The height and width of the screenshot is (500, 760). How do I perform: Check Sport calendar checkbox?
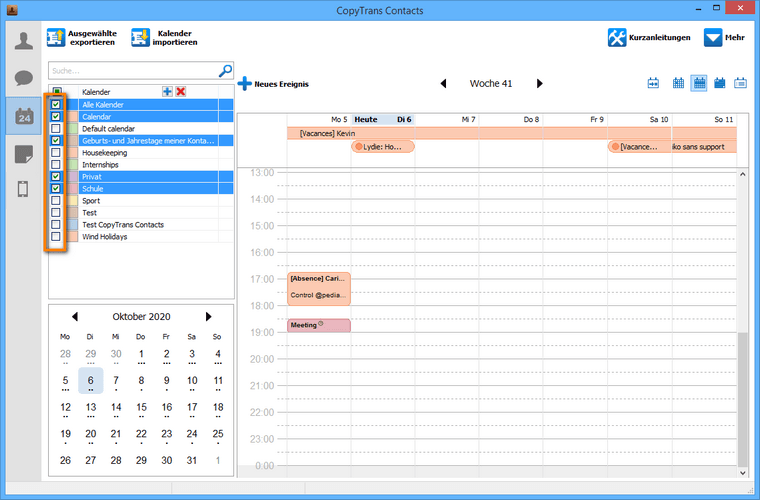[x=56, y=201]
